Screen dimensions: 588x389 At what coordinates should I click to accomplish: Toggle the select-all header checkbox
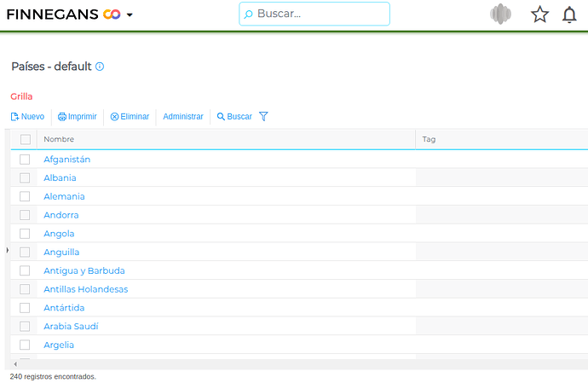26,139
